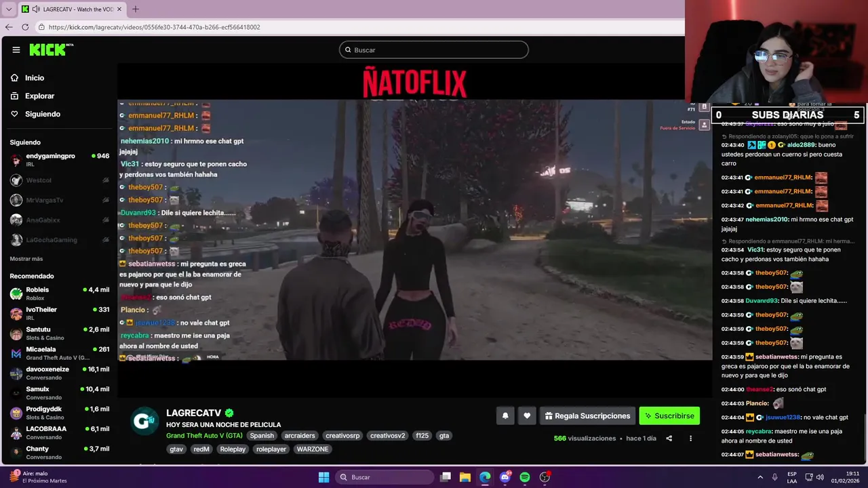
Task: Select the Roleplay tag
Action: pos(233,449)
